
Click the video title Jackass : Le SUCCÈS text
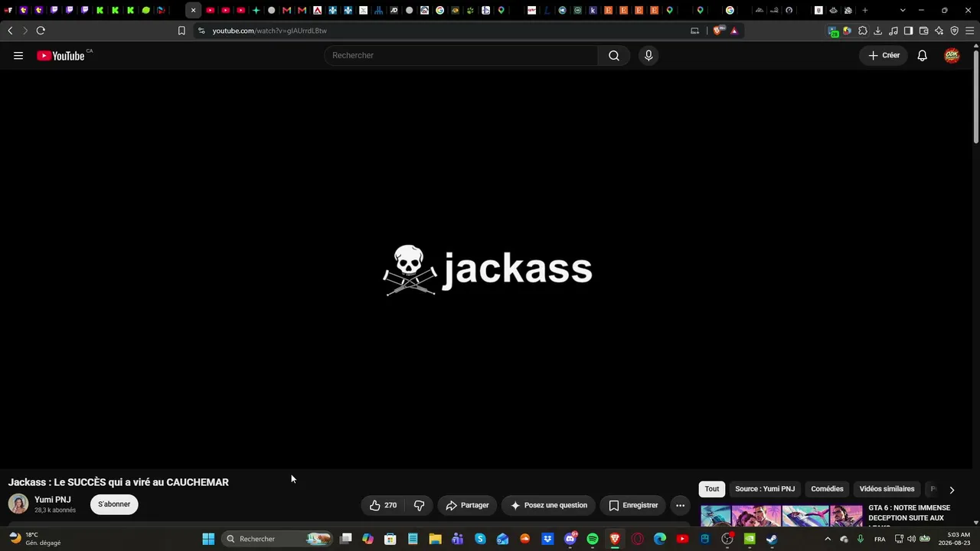pos(119,482)
